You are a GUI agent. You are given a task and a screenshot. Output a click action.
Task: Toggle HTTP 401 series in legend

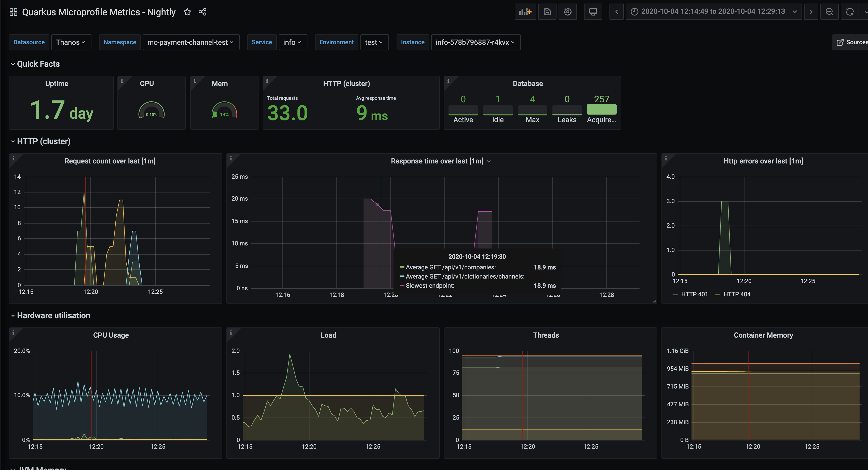(x=694, y=294)
